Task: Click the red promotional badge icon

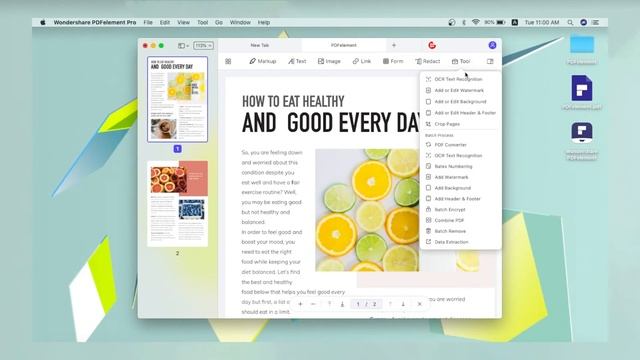Action: tap(432, 45)
